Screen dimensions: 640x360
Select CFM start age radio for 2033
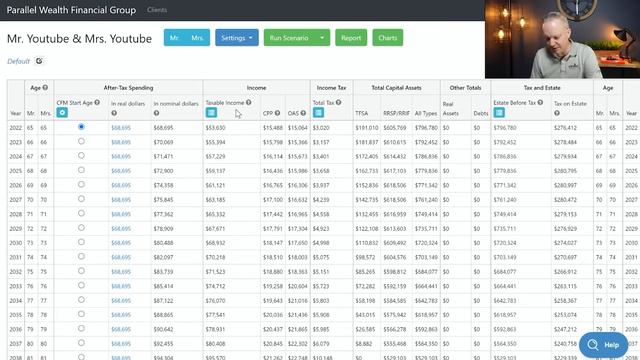(x=81, y=285)
